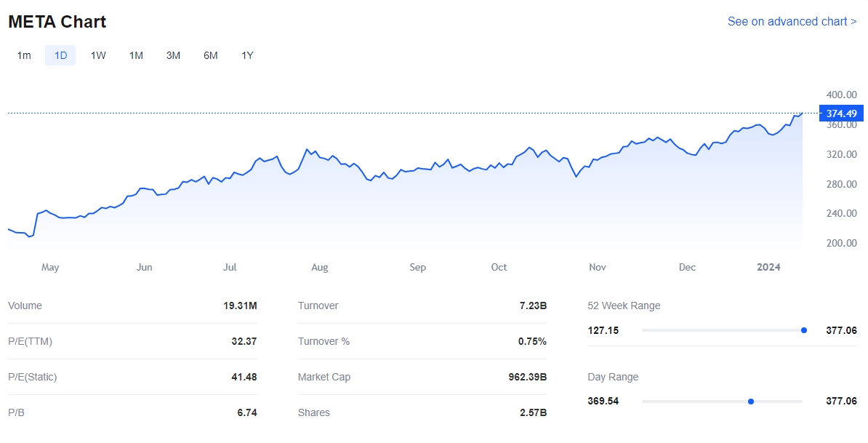The width and height of the screenshot is (868, 443).
Task: Click the 52 Week Range slider dot
Action: tap(803, 330)
